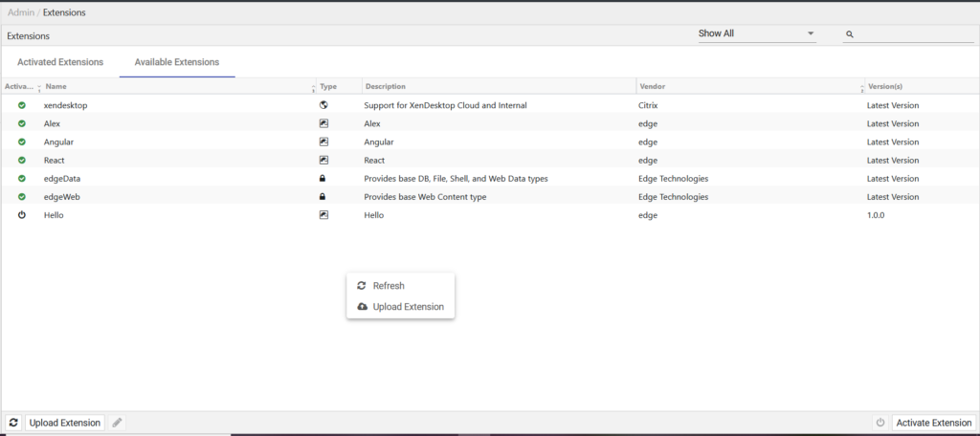
Task: Click the image type icon for Hello
Action: [x=323, y=215]
